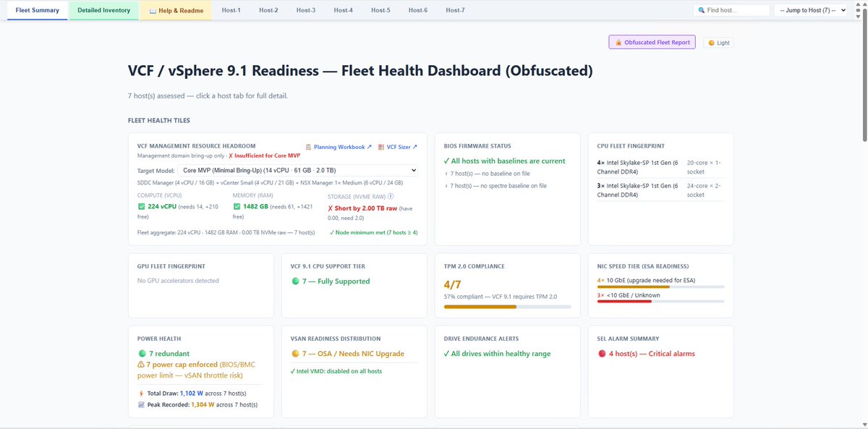
Task: Click the red X beside Short by 2.00 TB raw
Action: coord(331,208)
